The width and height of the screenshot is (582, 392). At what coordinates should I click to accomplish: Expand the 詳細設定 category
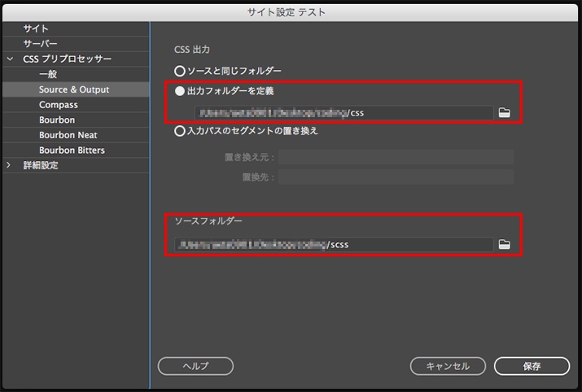tap(10, 166)
